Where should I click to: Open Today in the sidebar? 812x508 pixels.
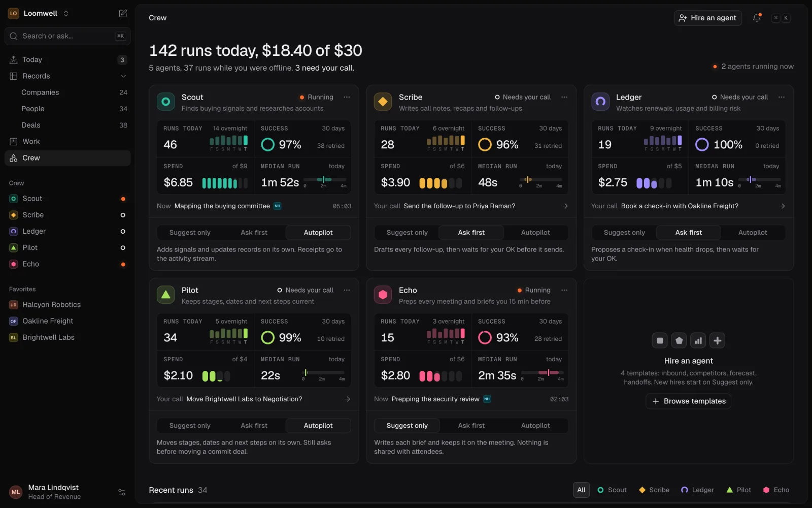[67, 59]
